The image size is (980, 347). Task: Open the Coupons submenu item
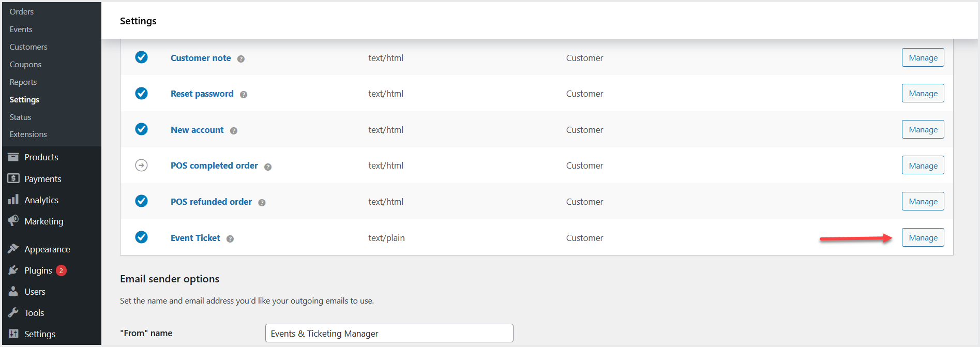click(x=25, y=65)
